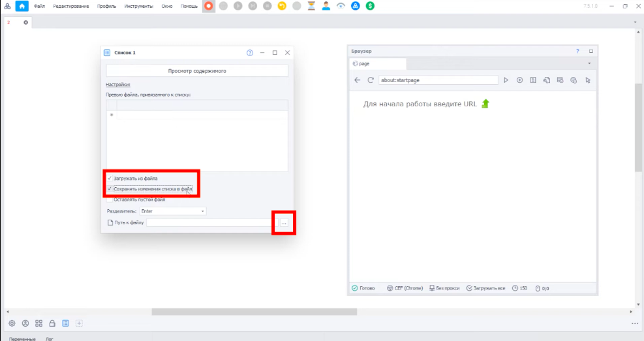Open the Лог tab at the bottom
Image resolution: width=644 pixels, height=341 pixels.
tap(50, 339)
